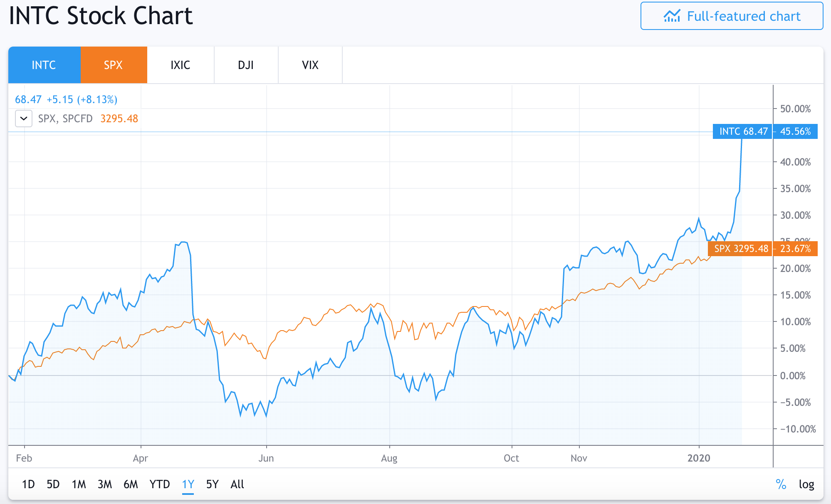Click the Aug date label

pyautogui.click(x=389, y=458)
